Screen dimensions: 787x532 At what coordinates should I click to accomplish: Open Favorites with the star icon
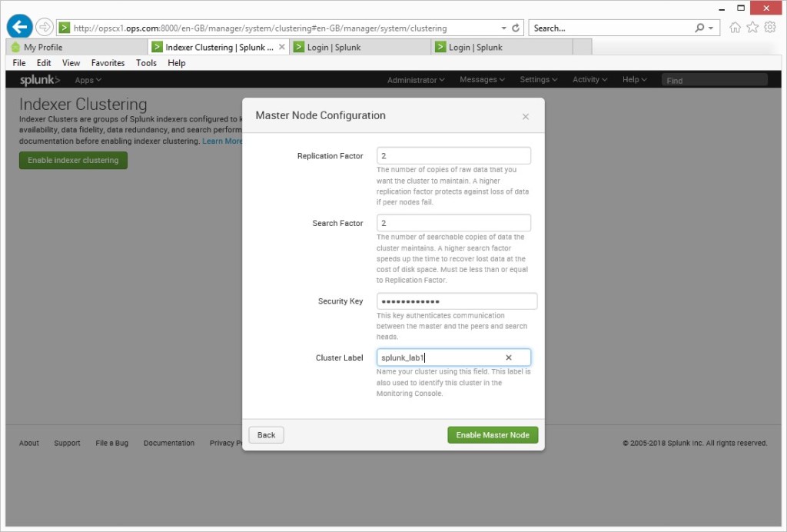click(x=752, y=25)
